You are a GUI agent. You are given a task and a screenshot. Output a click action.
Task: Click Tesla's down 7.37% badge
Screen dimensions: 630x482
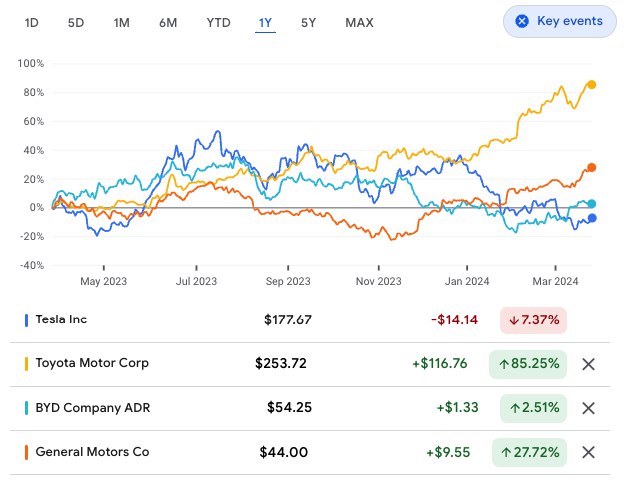tap(533, 320)
